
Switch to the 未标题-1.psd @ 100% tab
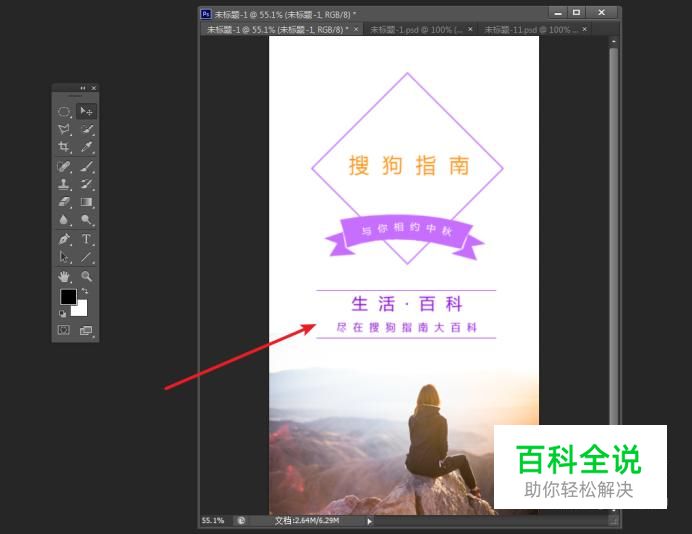pyautogui.click(x=416, y=30)
